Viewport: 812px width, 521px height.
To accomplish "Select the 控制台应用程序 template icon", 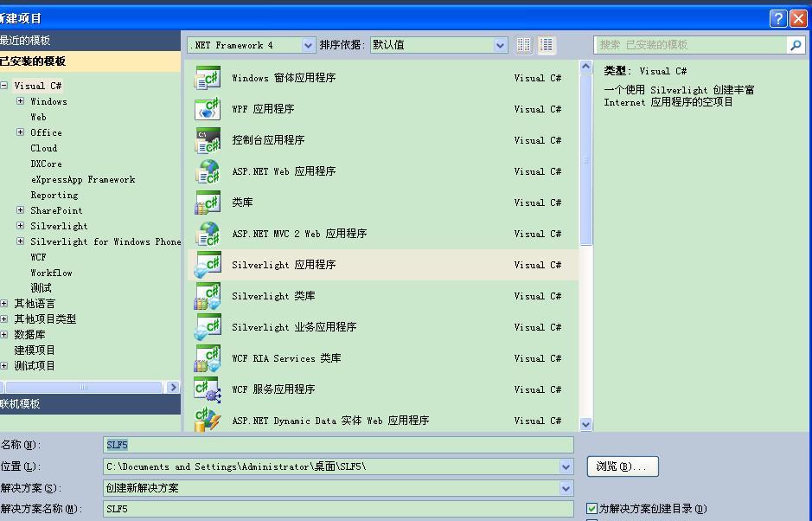I will coord(208,140).
